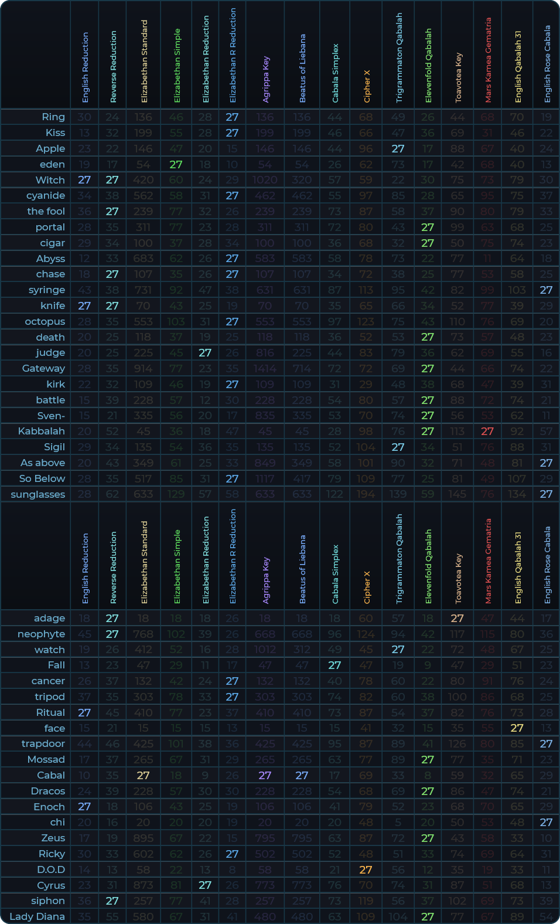
Task: Open the 'Kabbalah' phrase entry
Action: coord(42,431)
